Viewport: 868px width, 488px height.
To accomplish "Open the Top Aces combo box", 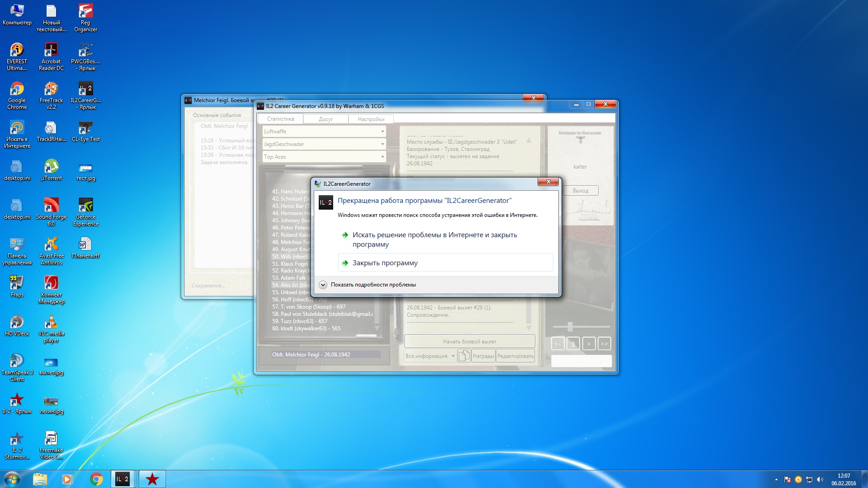I will coord(382,157).
